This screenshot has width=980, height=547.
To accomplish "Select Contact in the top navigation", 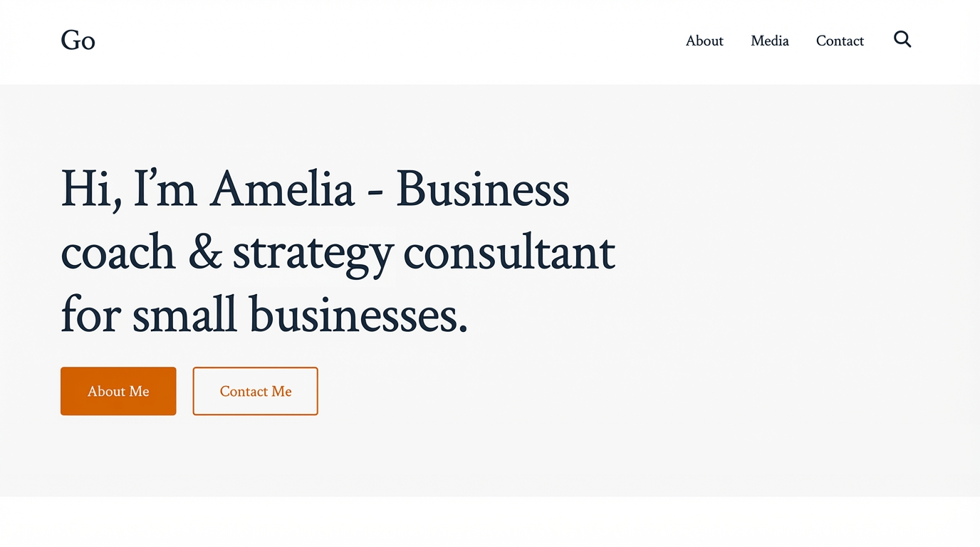I will tap(840, 41).
